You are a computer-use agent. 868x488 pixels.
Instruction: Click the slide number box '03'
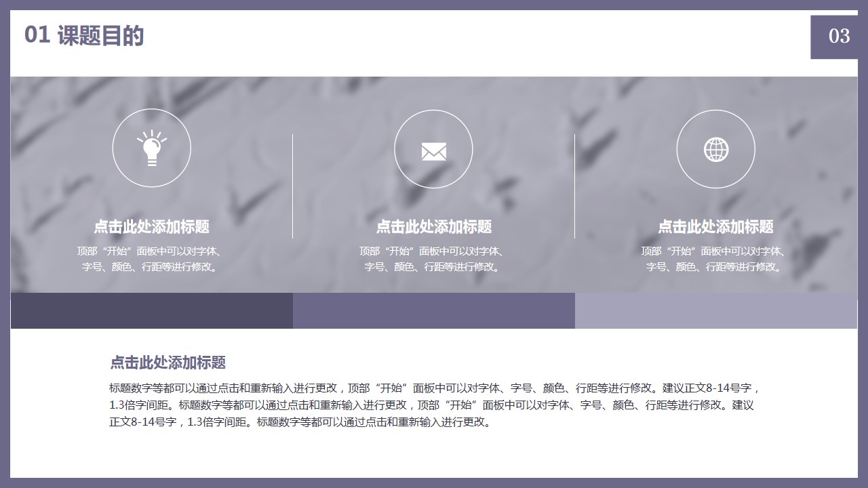[834, 37]
